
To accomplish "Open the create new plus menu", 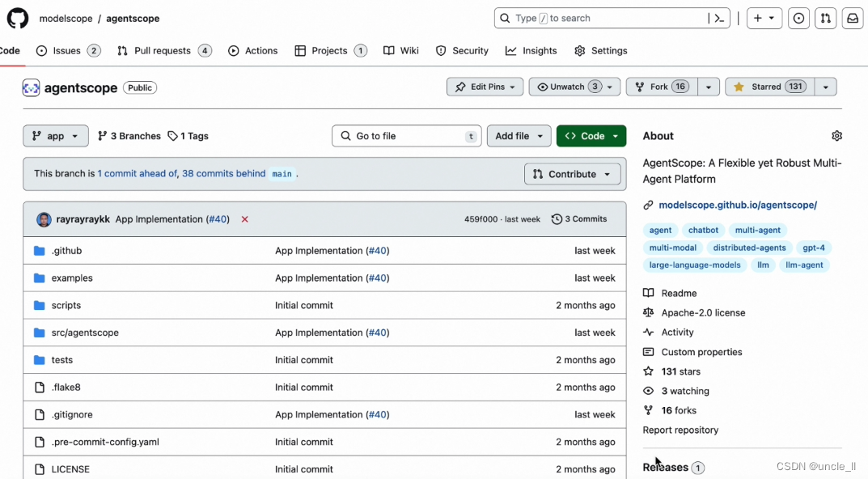I will pos(764,19).
